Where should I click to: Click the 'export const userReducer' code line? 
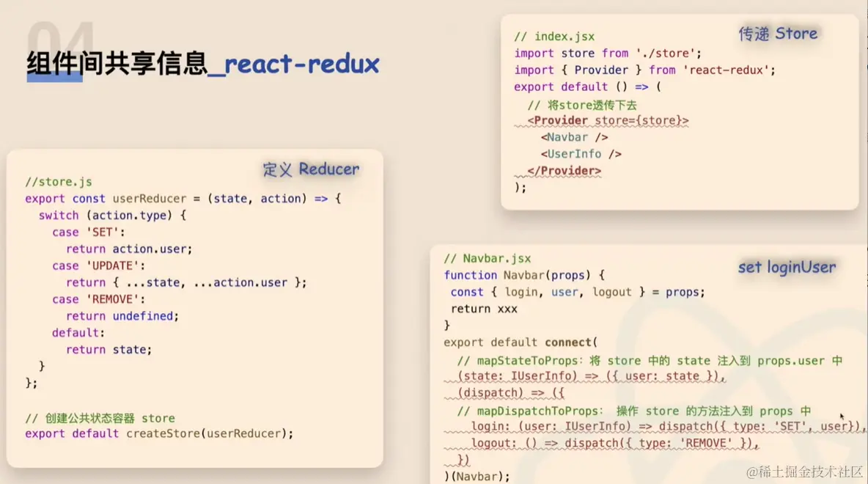tap(183, 198)
